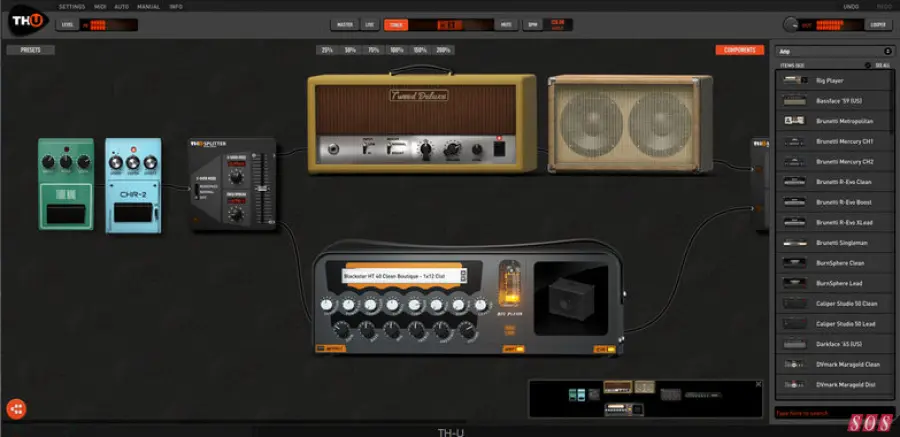Click the BPM button
This screenshot has width=900, height=437.
[532, 25]
